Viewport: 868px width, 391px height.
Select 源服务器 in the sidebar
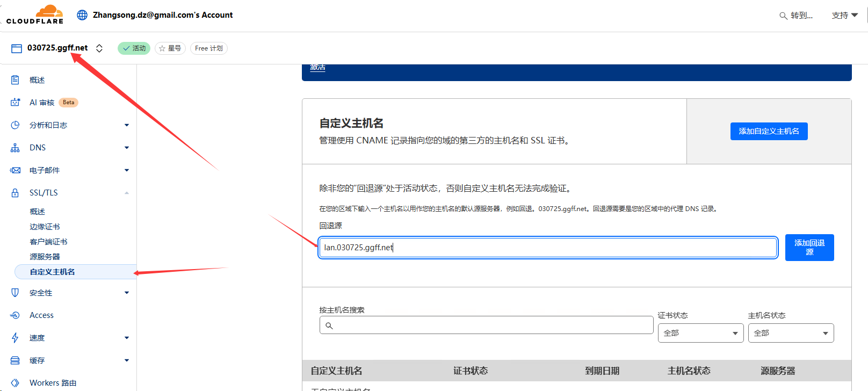click(45, 257)
